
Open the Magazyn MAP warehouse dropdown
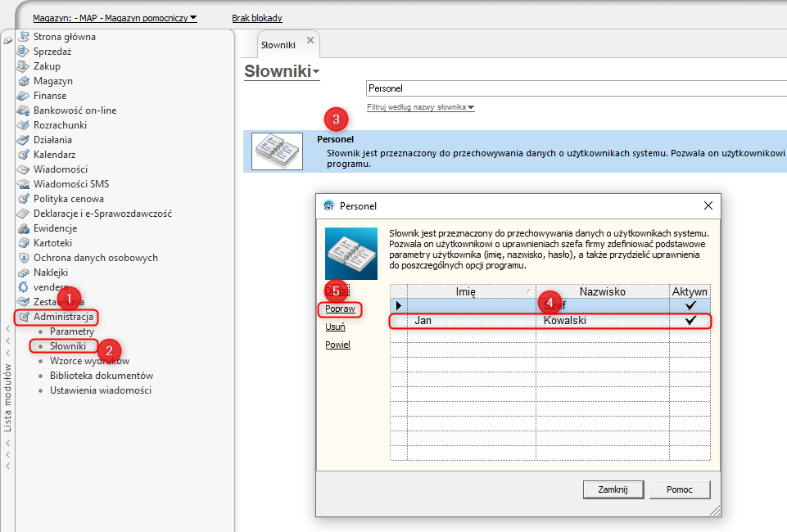[x=115, y=18]
